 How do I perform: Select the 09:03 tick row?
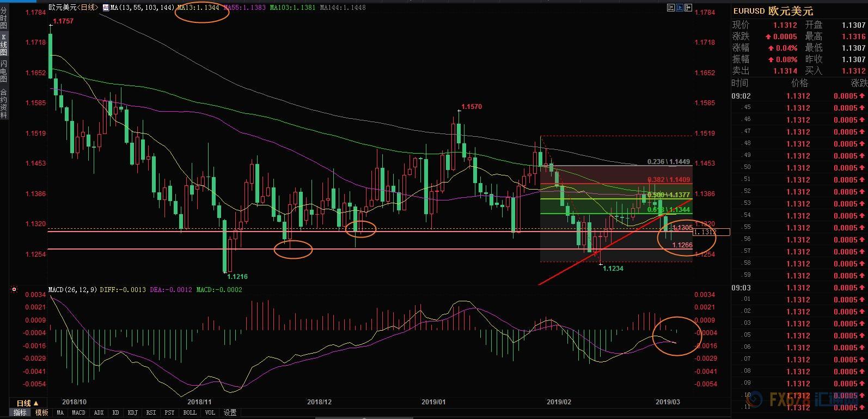(x=799, y=288)
